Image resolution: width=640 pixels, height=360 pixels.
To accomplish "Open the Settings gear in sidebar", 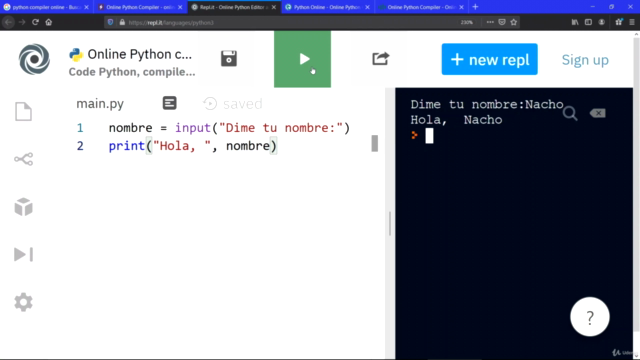I will 23,302.
